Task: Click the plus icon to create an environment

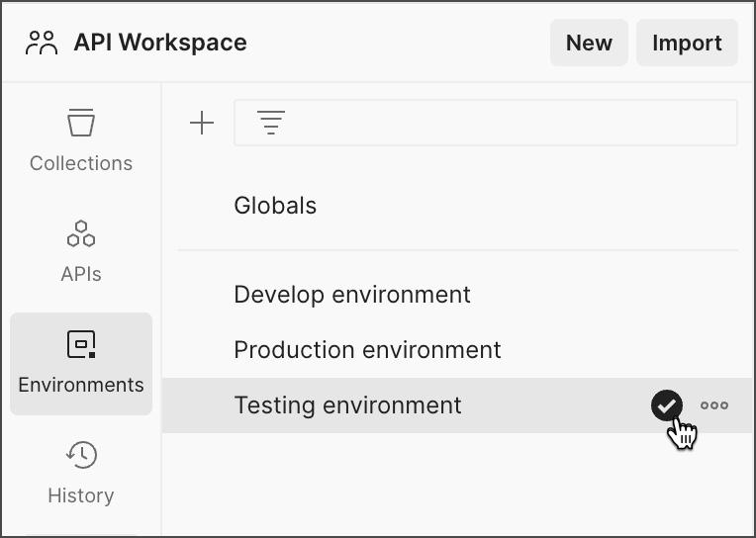Action: (202, 123)
